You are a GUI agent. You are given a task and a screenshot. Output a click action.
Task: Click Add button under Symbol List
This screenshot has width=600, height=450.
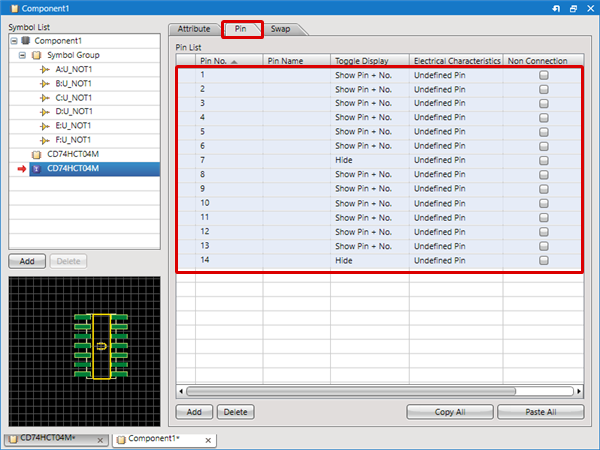(27, 261)
